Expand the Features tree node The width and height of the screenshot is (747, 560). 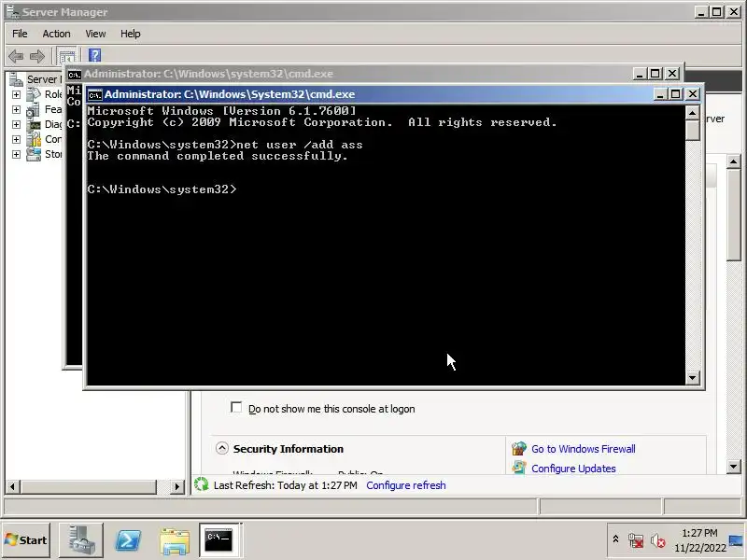[16, 109]
